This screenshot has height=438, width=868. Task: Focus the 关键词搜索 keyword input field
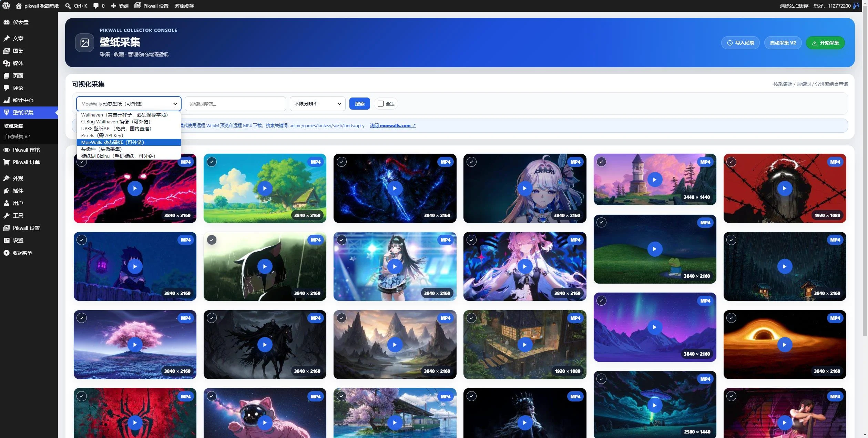click(235, 104)
